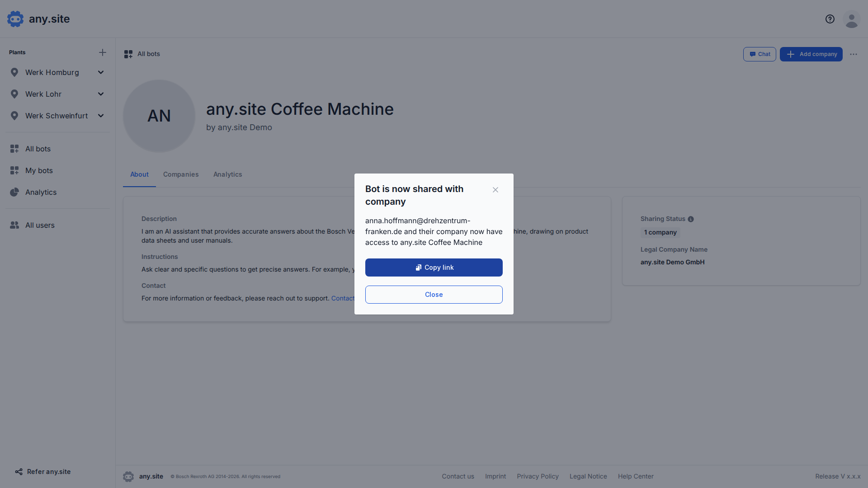The width and height of the screenshot is (868, 488).
Task: Expand the Werk Schweinfurt plant chevron
Action: pos(101,116)
